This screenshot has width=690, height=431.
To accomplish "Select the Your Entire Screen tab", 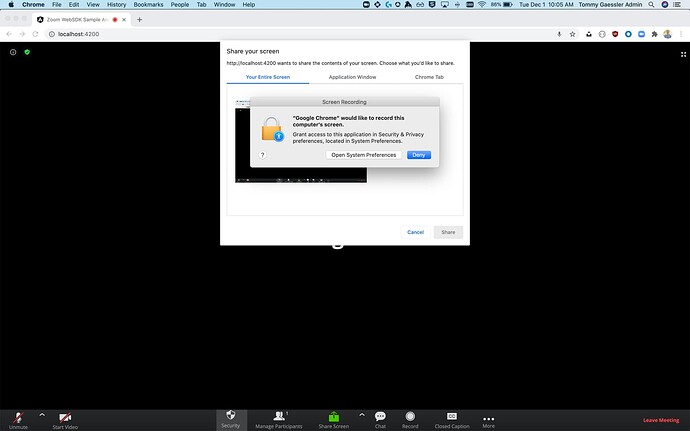I will 268,77.
